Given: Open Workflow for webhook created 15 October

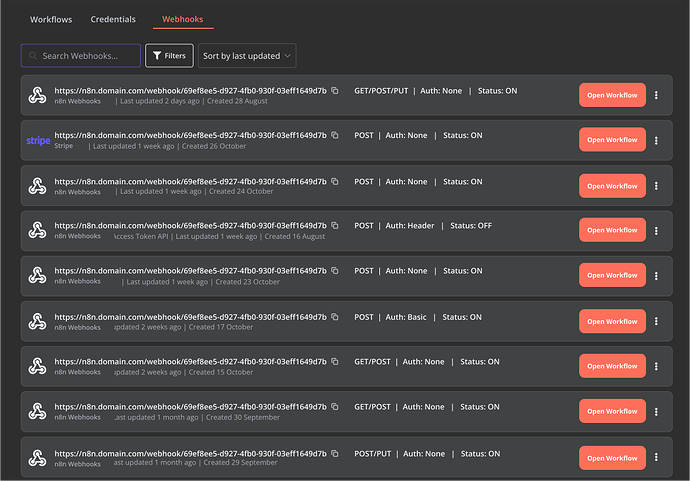Looking at the screenshot, I should [x=612, y=366].
